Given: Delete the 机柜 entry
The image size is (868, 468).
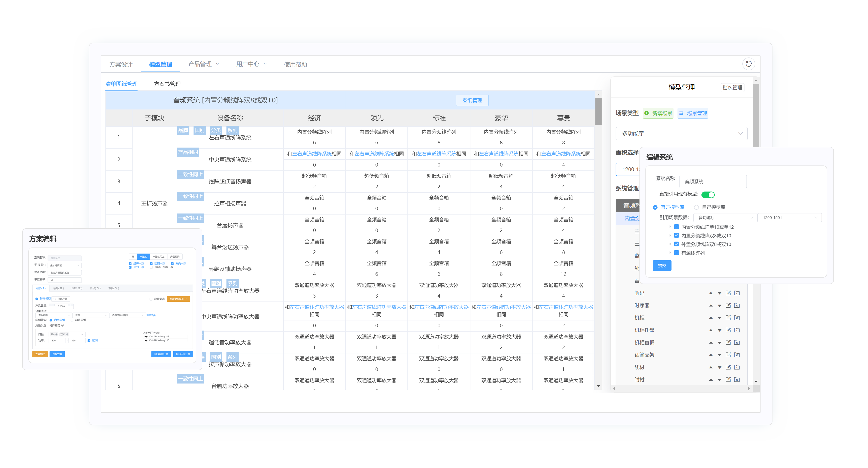Looking at the screenshot, I should click(x=737, y=318).
